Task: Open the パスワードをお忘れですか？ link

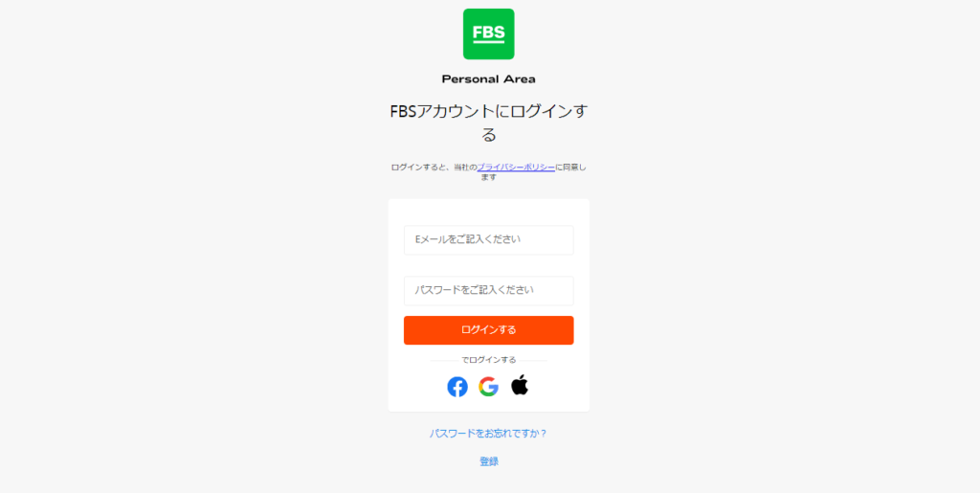Action: click(489, 433)
